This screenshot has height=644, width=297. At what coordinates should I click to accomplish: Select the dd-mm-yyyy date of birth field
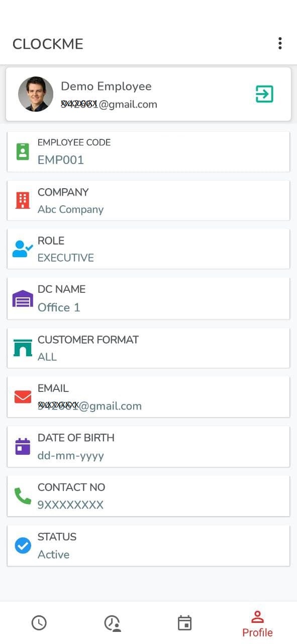(x=148, y=447)
